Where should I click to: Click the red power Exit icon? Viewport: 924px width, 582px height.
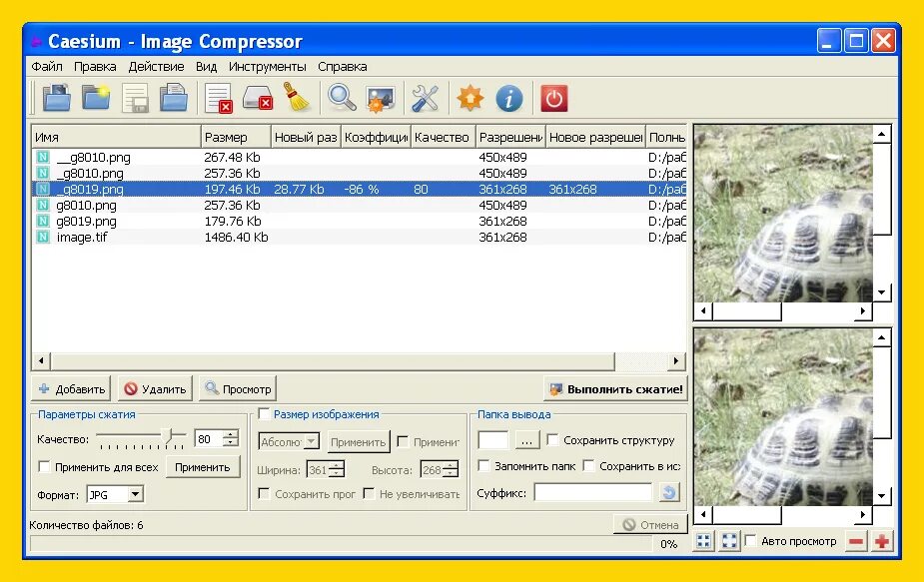click(x=554, y=99)
